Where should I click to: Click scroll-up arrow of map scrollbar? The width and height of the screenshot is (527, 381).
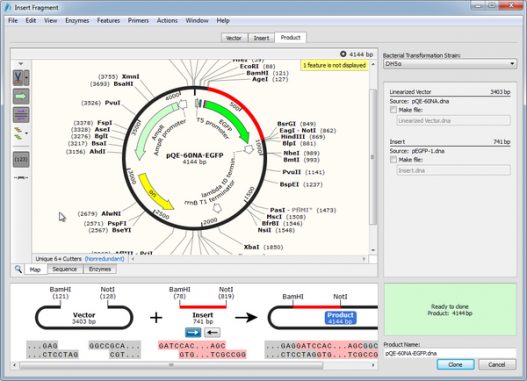373,64
